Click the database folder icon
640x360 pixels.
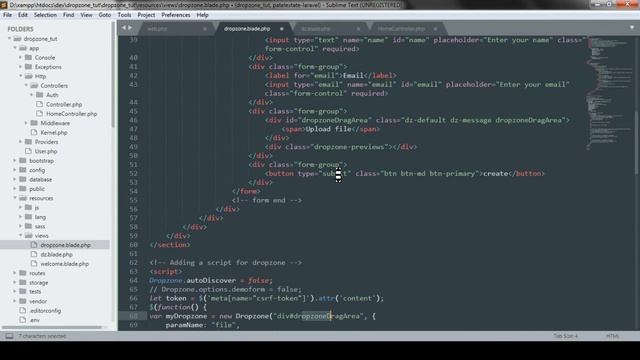[22, 180]
